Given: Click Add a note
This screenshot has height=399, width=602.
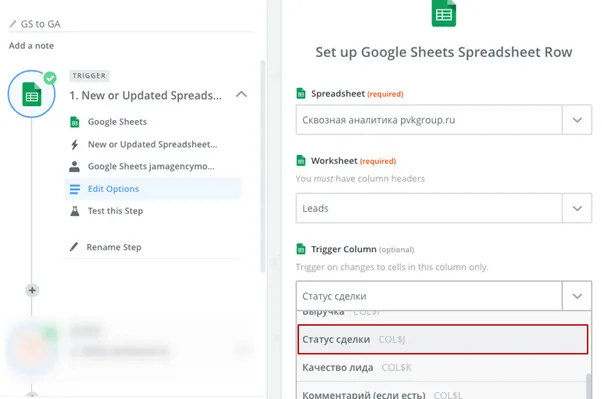Looking at the screenshot, I should [x=31, y=46].
